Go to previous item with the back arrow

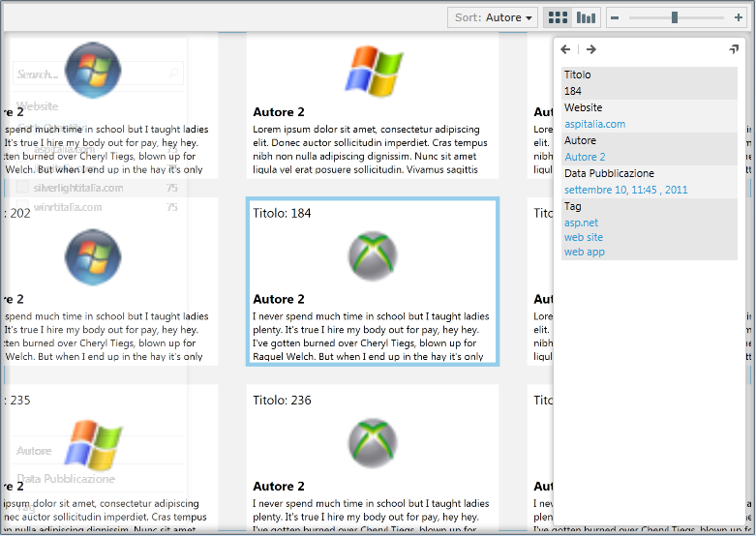pyautogui.click(x=566, y=49)
